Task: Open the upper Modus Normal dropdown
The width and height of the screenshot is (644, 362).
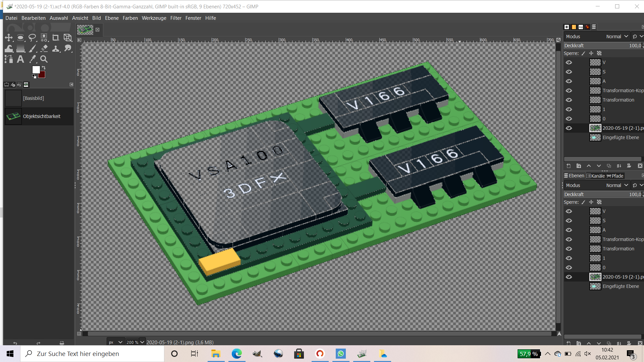Action: pos(616,37)
